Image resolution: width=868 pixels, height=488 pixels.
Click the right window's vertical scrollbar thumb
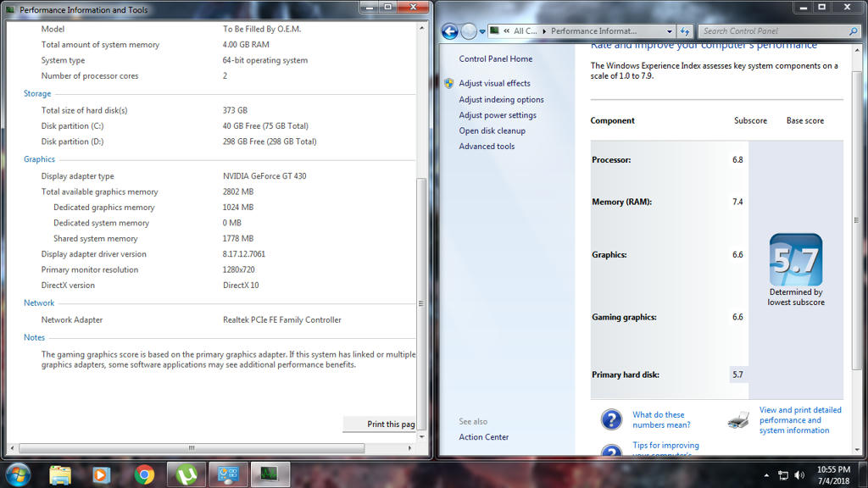pyautogui.click(x=857, y=220)
